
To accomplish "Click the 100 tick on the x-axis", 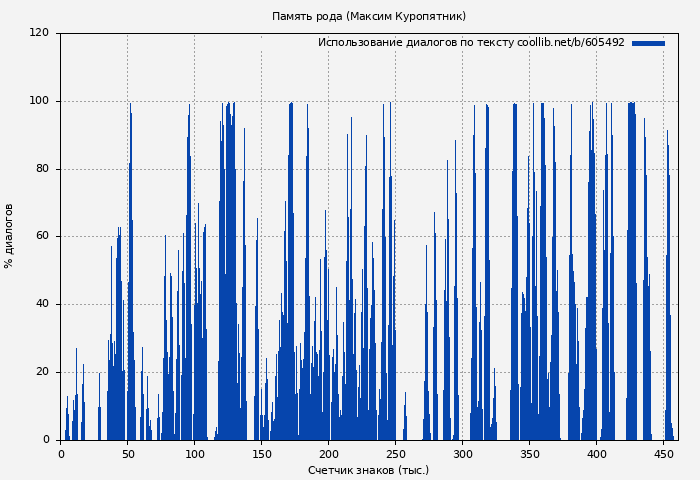I will 195,454.
